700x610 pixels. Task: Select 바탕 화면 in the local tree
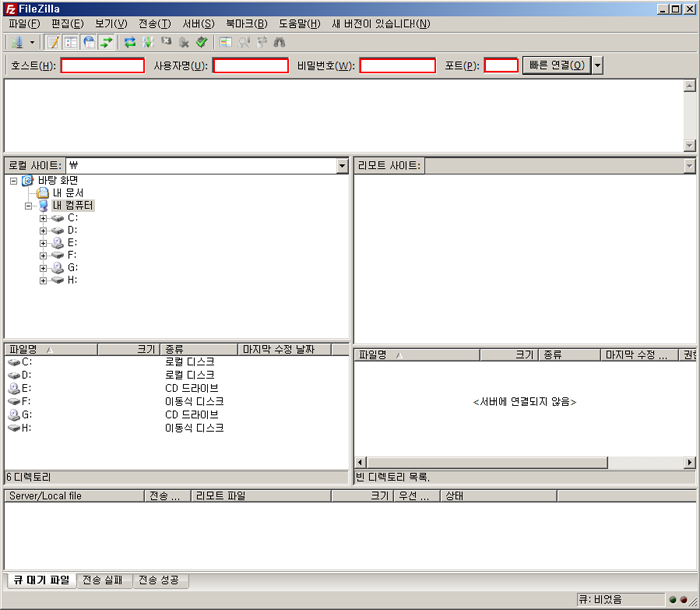(58, 180)
